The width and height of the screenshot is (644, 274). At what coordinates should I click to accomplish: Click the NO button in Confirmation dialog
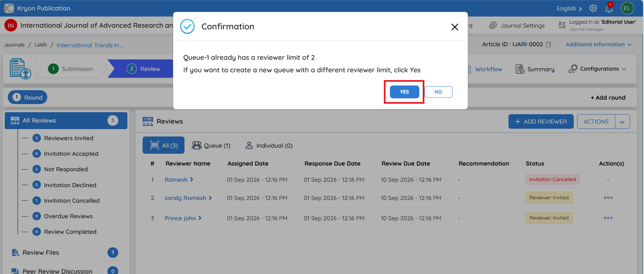(x=438, y=92)
